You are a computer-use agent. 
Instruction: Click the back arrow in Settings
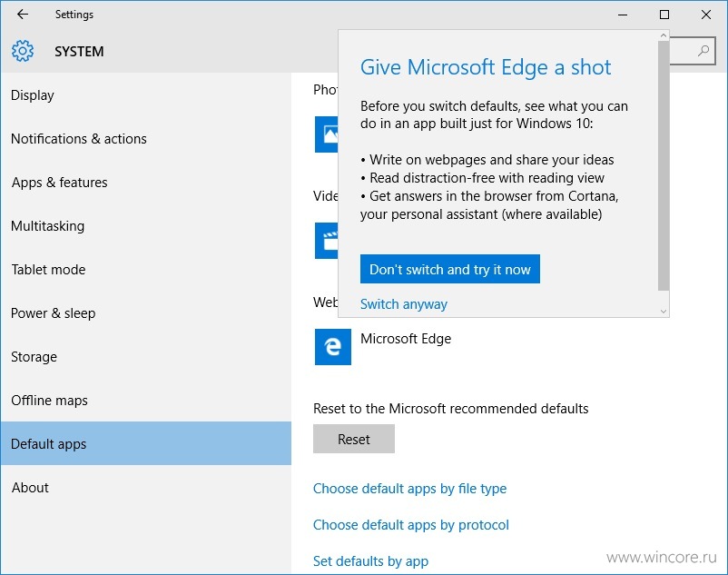click(23, 15)
